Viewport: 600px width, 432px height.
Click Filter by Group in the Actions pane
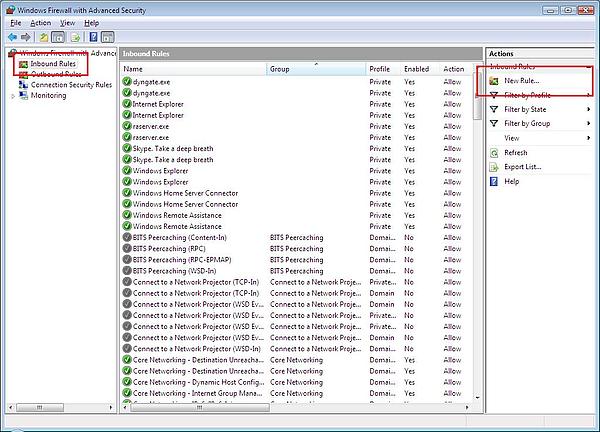tap(527, 124)
